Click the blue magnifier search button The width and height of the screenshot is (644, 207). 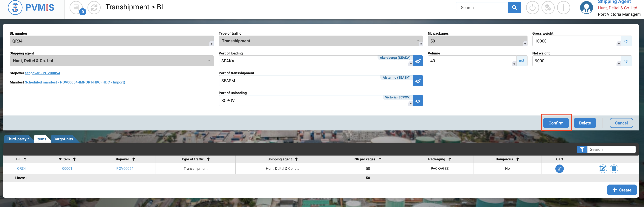514,8
